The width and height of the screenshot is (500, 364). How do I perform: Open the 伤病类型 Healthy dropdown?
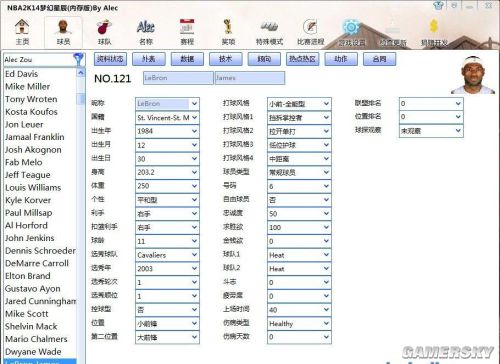coord(299,323)
